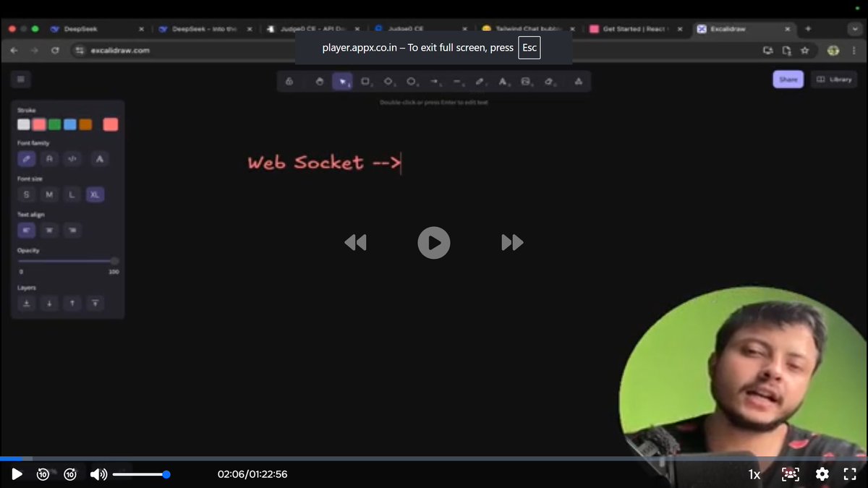Viewport: 868px width, 488px height.
Task: Bring layer forward
Action: pos(72,304)
